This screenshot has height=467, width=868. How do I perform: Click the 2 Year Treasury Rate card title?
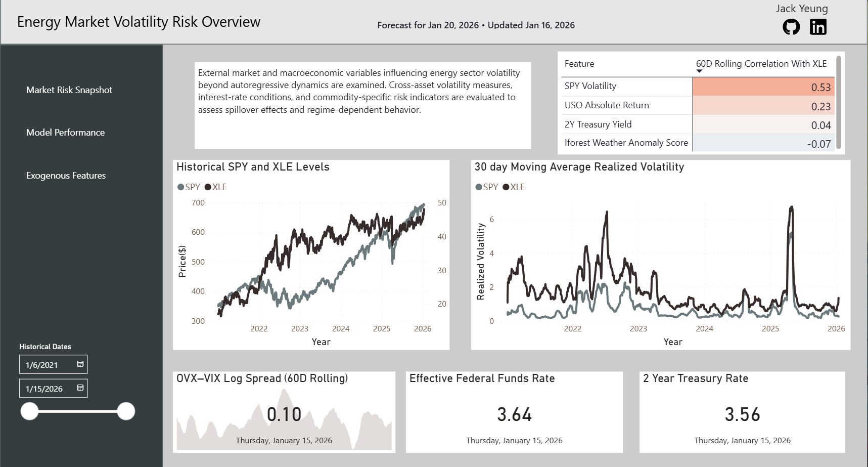696,378
